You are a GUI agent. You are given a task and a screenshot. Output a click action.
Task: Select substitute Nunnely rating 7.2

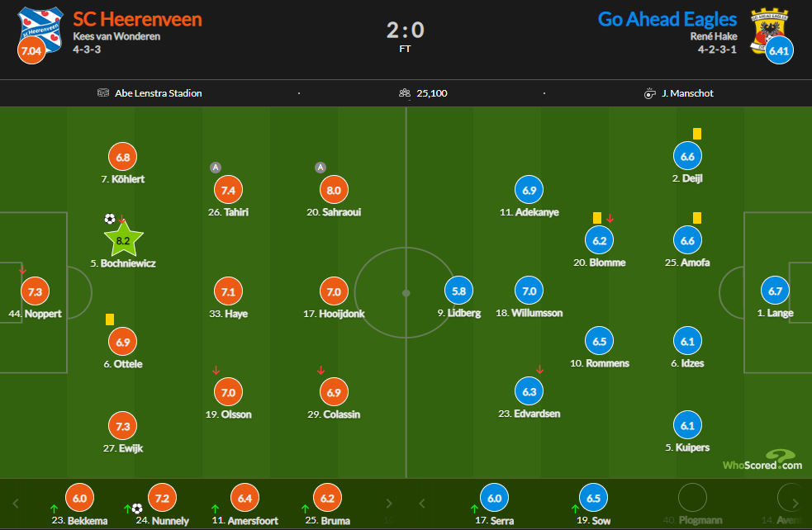point(162,499)
